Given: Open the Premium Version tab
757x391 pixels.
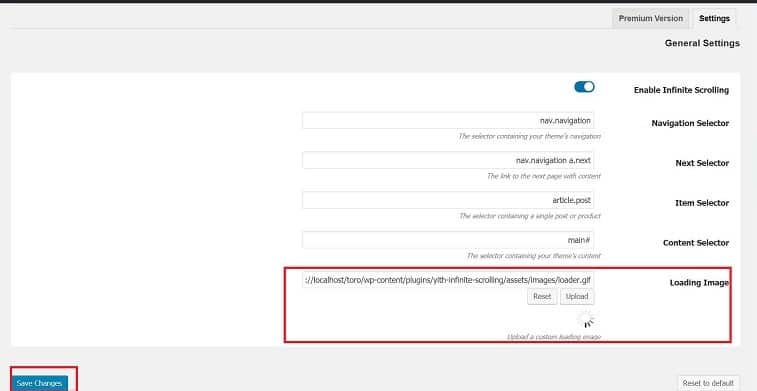Looking at the screenshot, I should click(x=651, y=18).
